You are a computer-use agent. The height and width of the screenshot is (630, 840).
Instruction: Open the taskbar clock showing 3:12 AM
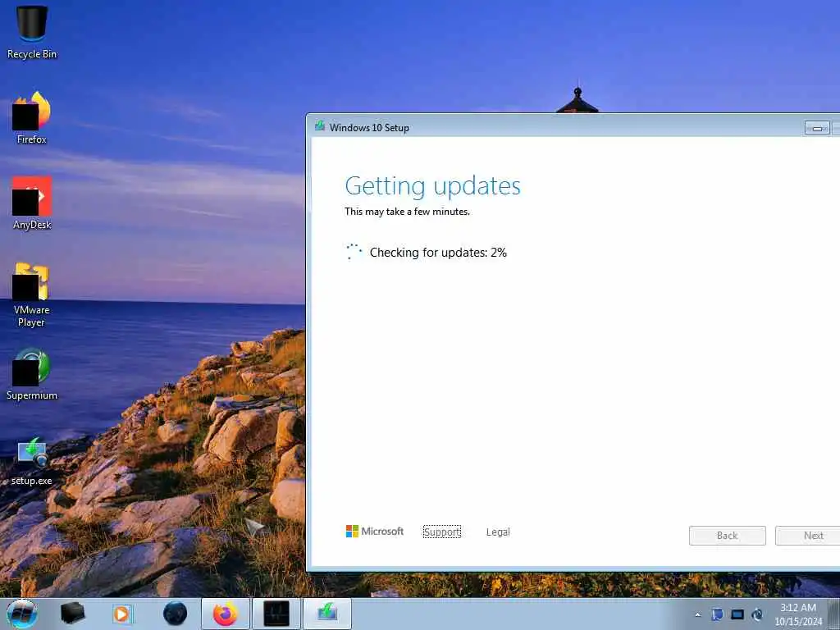point(798,614)
